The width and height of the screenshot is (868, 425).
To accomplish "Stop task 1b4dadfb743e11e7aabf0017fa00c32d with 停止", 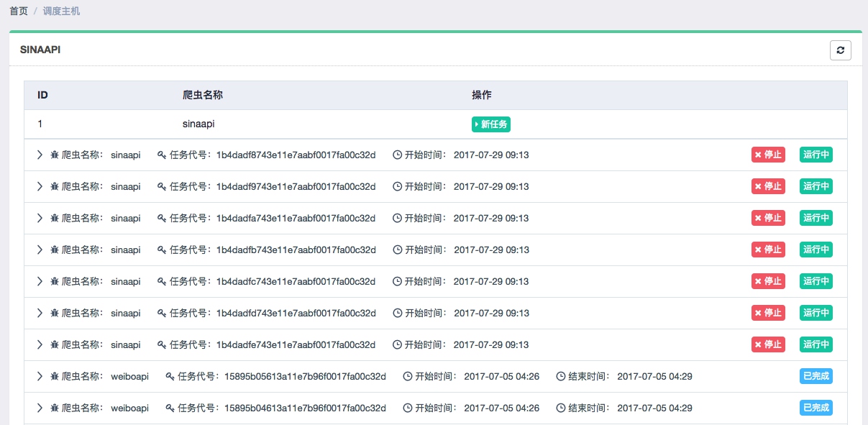I will [768, 250].
